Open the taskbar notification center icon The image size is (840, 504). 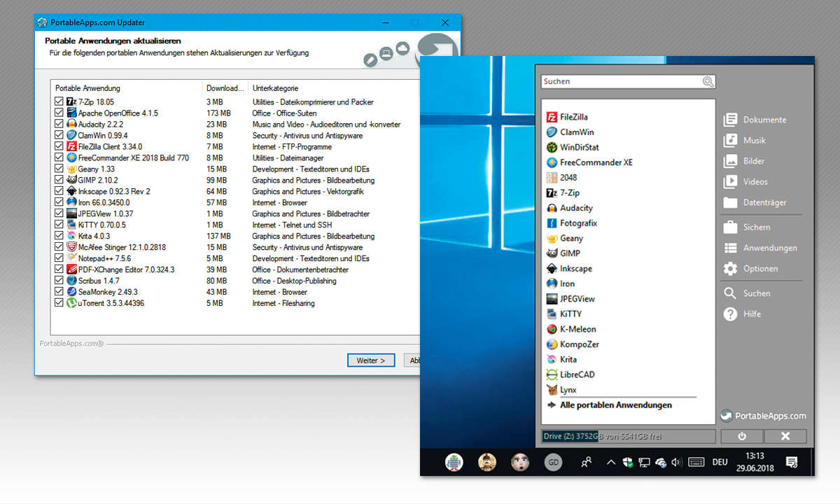pyautogui.click(x=792, y=462)
